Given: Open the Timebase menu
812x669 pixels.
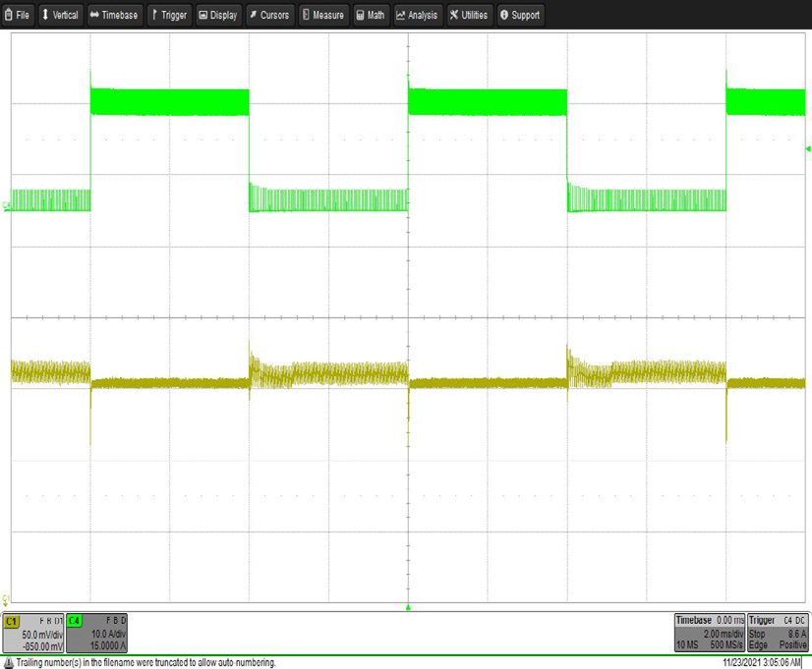Looking at the screenshot, I should coord(114,15).
